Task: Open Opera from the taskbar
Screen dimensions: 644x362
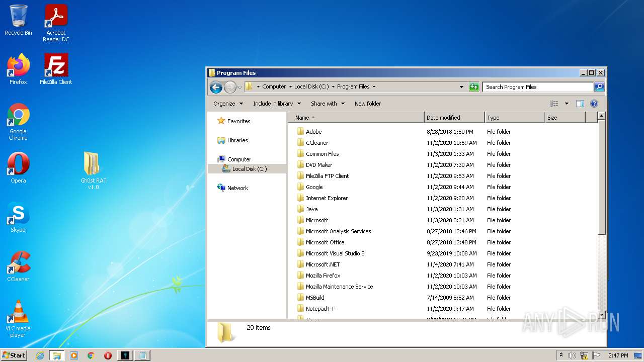Action: pyautogui.click(x=108, y=355)
